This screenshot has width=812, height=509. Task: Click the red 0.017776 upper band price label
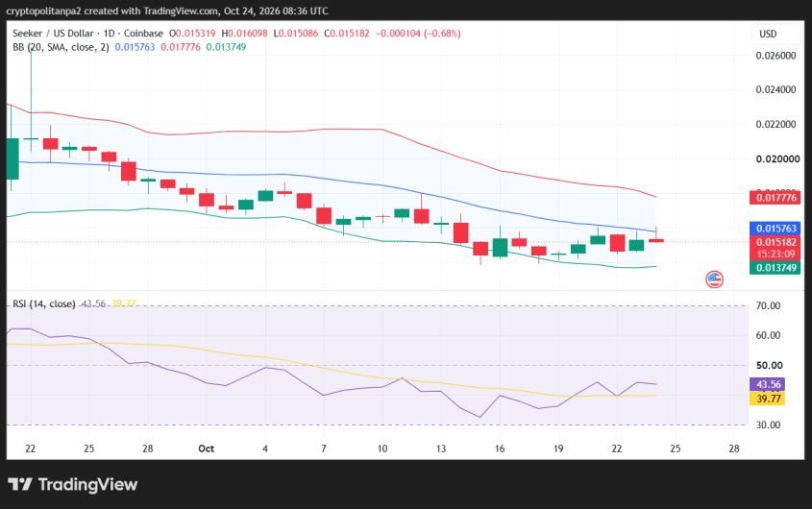pos(775,197)
